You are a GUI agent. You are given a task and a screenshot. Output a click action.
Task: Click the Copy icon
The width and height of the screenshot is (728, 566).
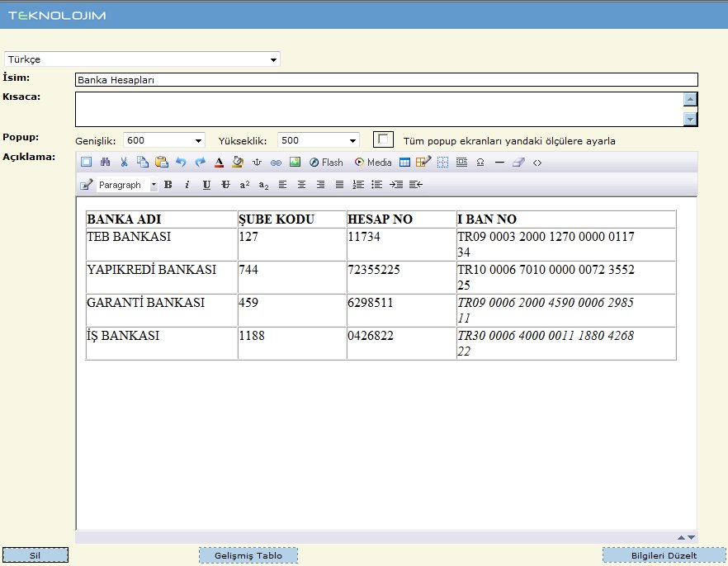click(x=143, y=162)
